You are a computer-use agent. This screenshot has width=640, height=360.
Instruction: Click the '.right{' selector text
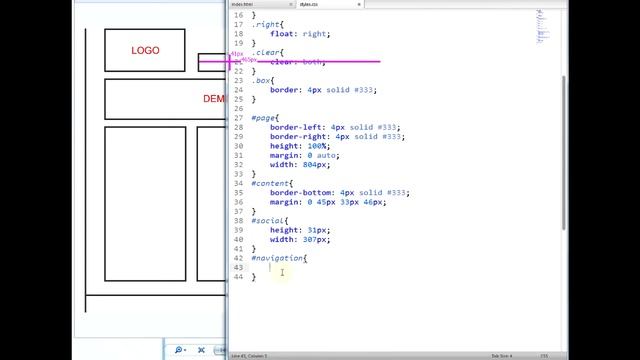pos(268,24)
